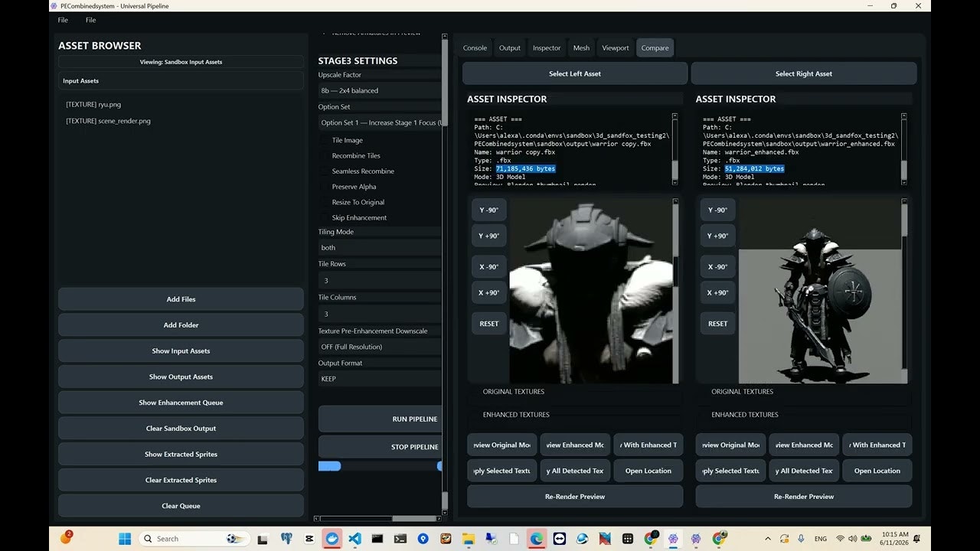
Task: Click the Add Folder button
Action: tap(181, 325)
